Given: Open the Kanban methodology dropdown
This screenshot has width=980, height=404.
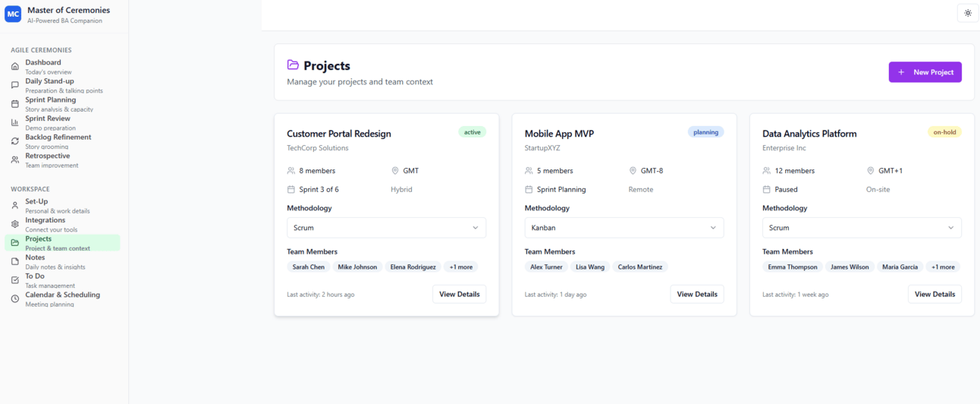Looking at the screenshot, I should click(623, 228).
